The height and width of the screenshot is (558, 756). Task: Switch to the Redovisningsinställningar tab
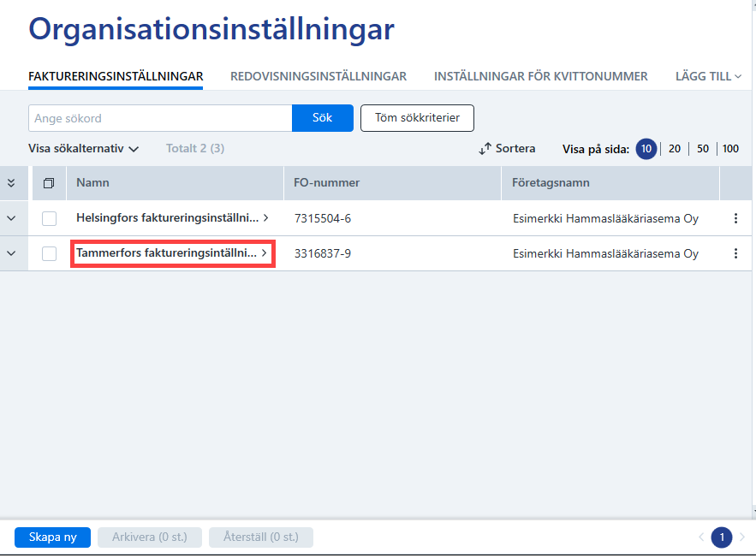pyautogui.click(x=318, y=76)
